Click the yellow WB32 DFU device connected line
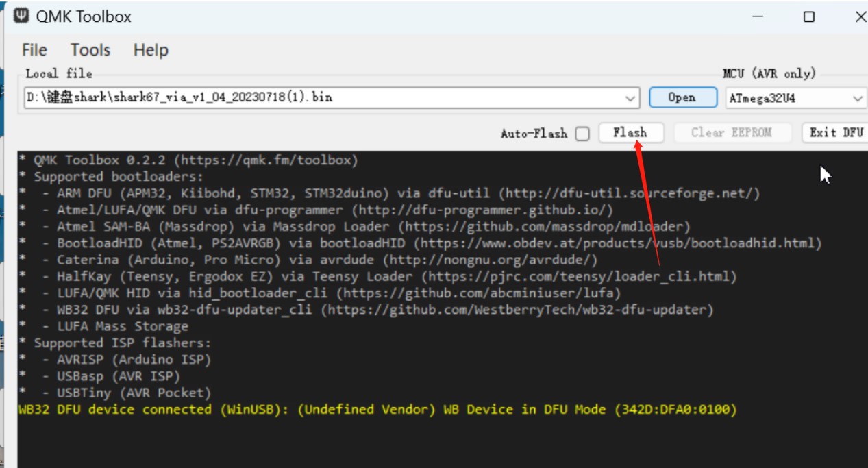The height and width of the screenshot is (468, 868). coord(377,410)
